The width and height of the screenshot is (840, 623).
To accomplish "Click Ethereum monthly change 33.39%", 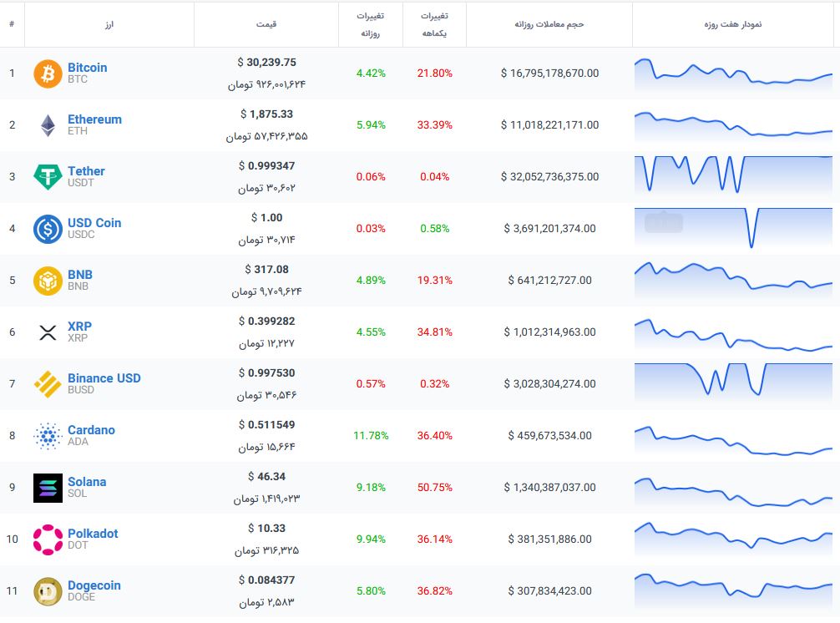I will coord(434,124).
